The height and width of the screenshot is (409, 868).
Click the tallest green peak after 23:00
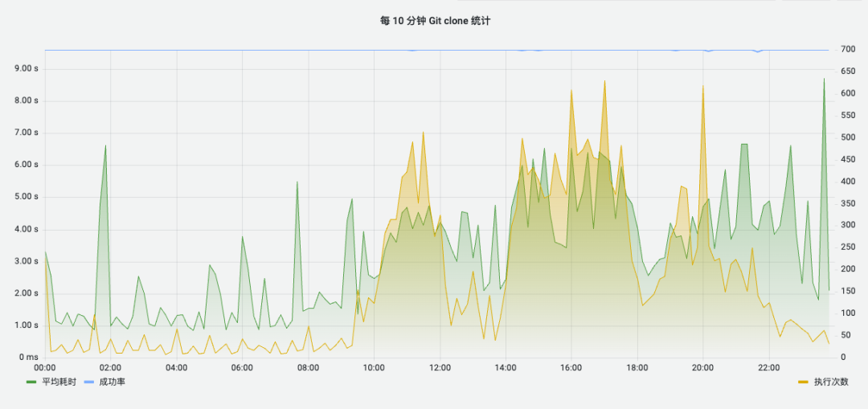click(x=824, y=79)
